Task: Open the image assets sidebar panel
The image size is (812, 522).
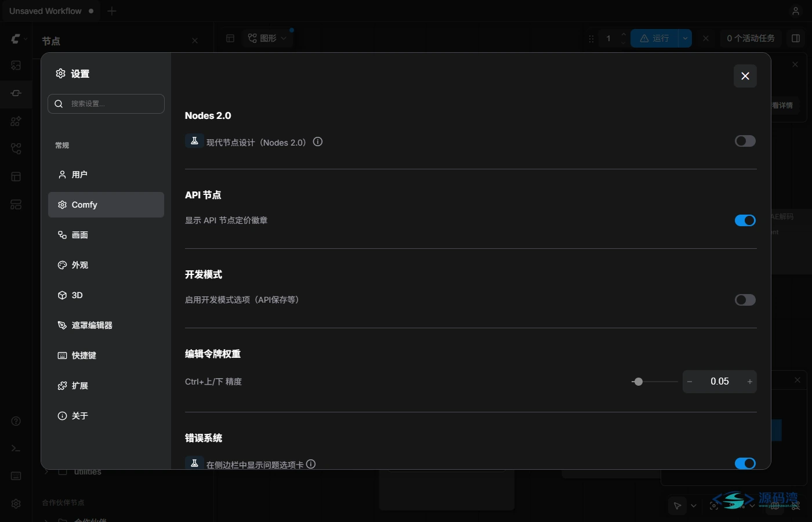Action: (16, 66)
